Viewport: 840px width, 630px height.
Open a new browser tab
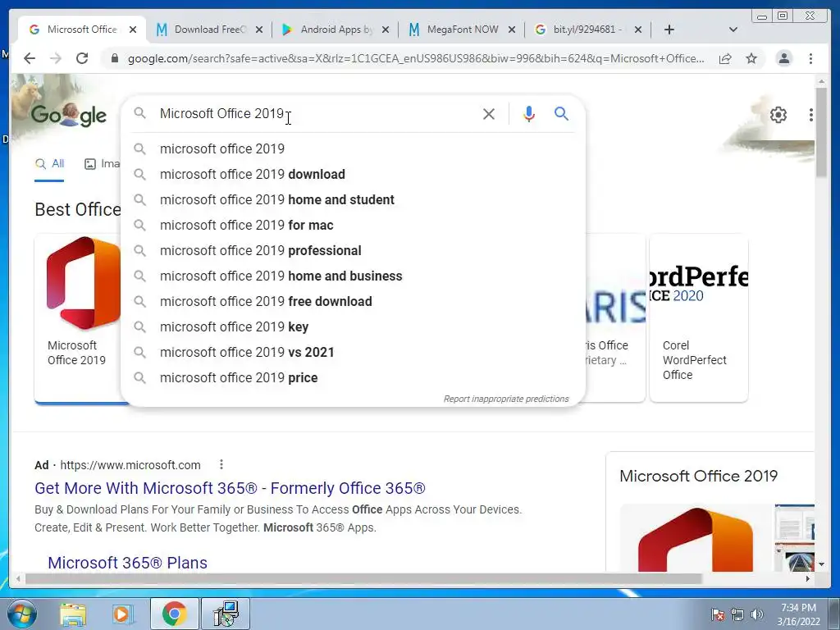669,30
